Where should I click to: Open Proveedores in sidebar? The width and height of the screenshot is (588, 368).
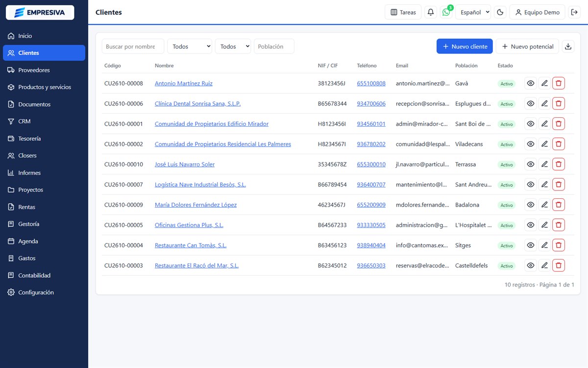44,70
